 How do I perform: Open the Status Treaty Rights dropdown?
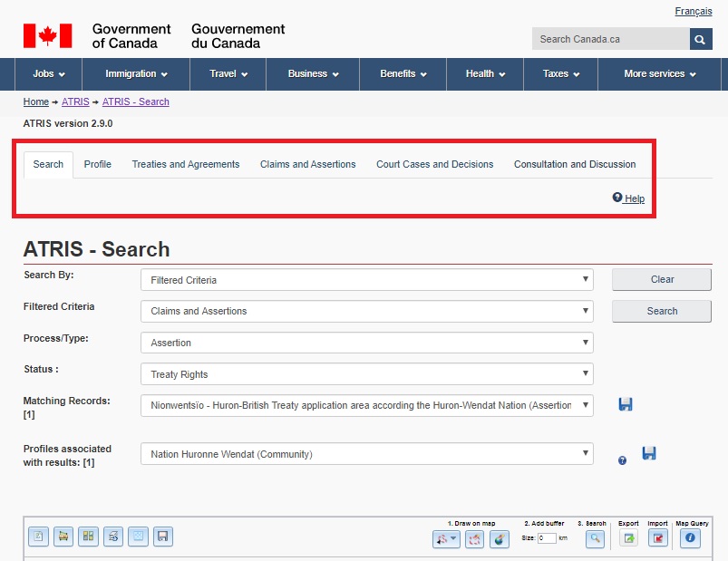366,373
